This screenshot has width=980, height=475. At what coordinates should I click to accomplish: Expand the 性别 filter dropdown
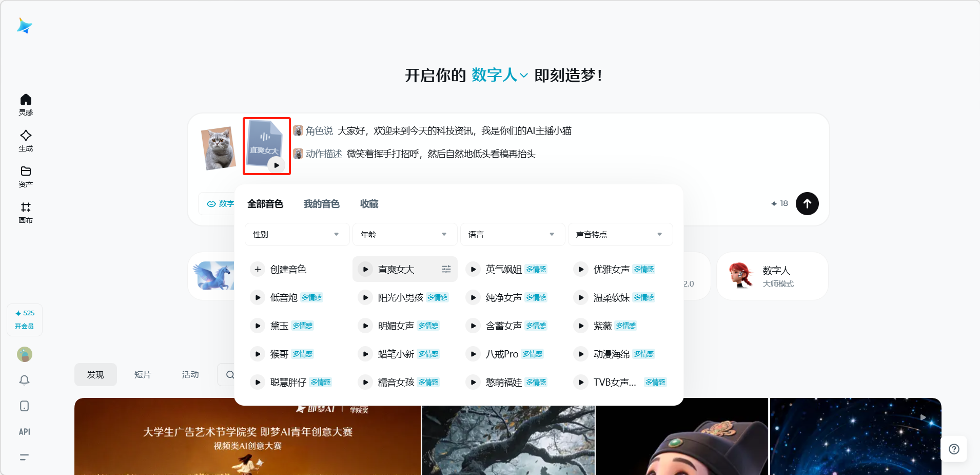(297, 234)
